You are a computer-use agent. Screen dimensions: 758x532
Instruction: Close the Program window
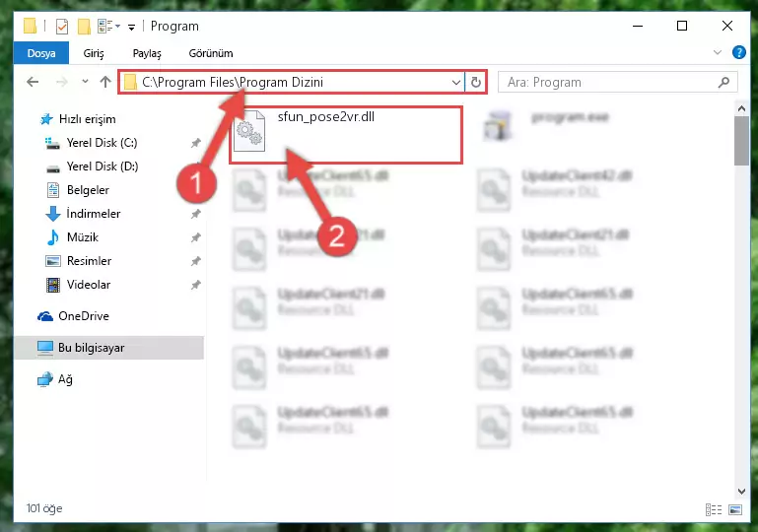(727, 26)
